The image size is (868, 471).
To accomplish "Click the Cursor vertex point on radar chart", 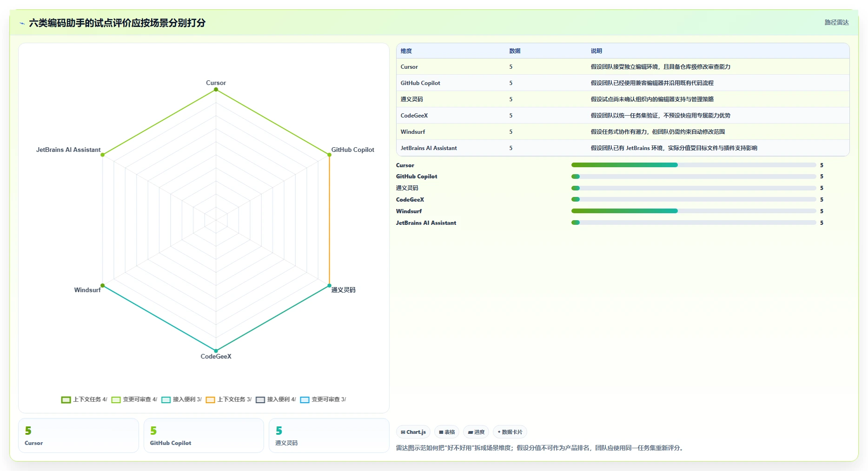I will 216,90.
